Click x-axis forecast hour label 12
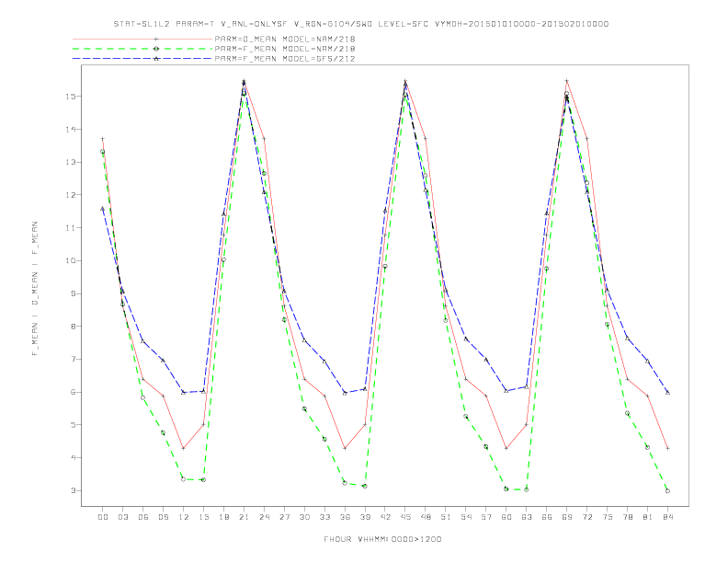 (x=184, y=517)
